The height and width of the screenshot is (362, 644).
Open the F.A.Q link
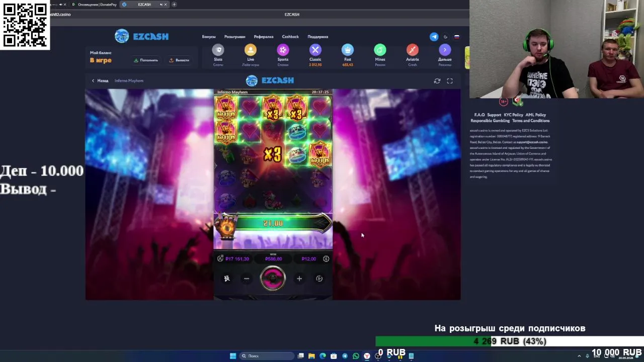pyautogui.click(x=479, y=115)
